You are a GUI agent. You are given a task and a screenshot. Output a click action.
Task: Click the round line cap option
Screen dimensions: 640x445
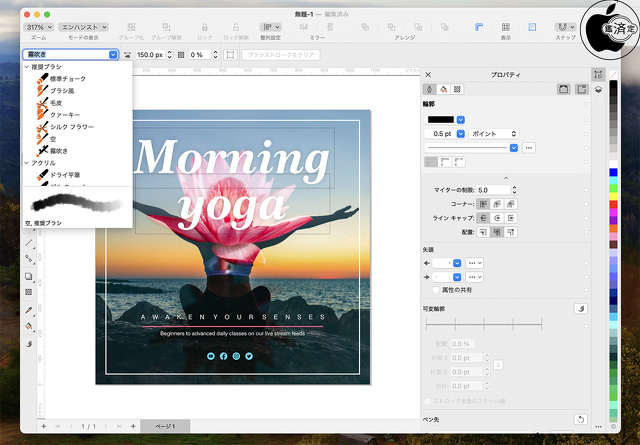tap(497, 216)
